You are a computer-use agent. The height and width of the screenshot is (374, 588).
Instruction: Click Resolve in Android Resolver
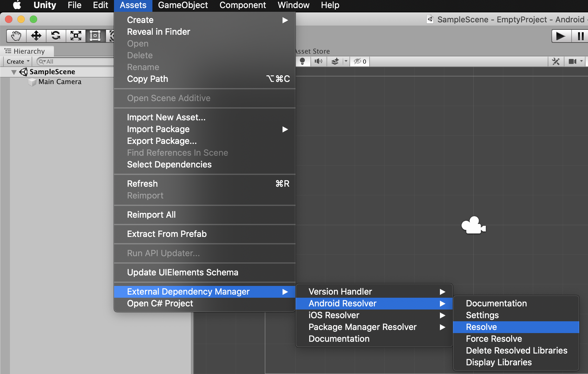516,327
